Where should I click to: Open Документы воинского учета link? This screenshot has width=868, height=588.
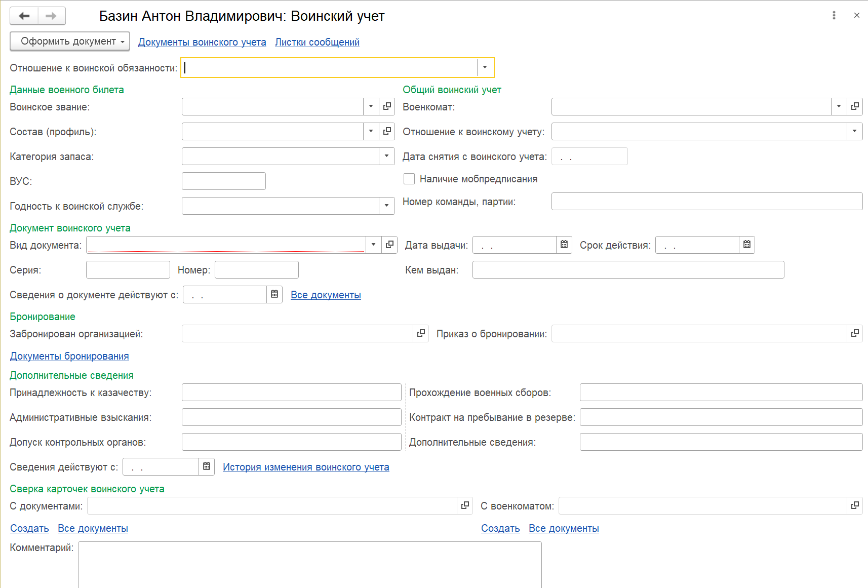click(x=202, y=43)
